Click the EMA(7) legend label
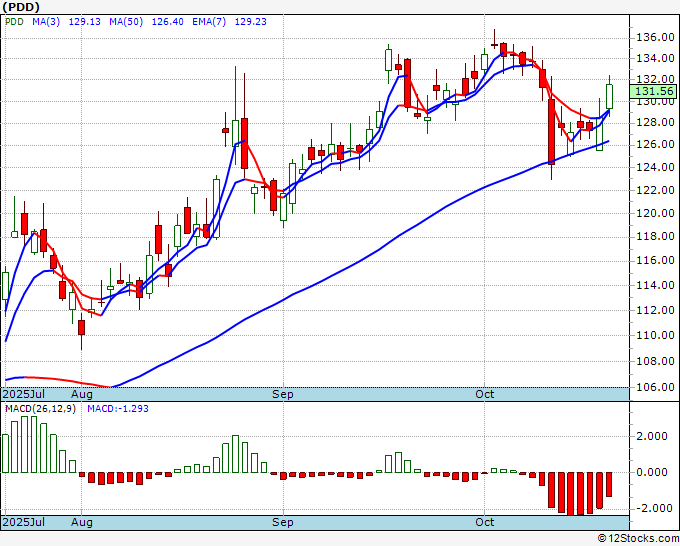Screen dimensions: 680x546 [209, 22]
